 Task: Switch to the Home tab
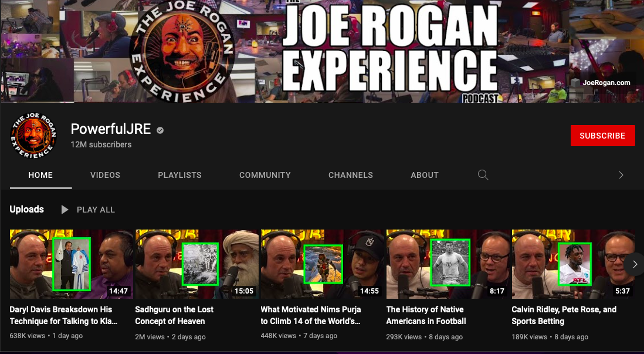40,175
